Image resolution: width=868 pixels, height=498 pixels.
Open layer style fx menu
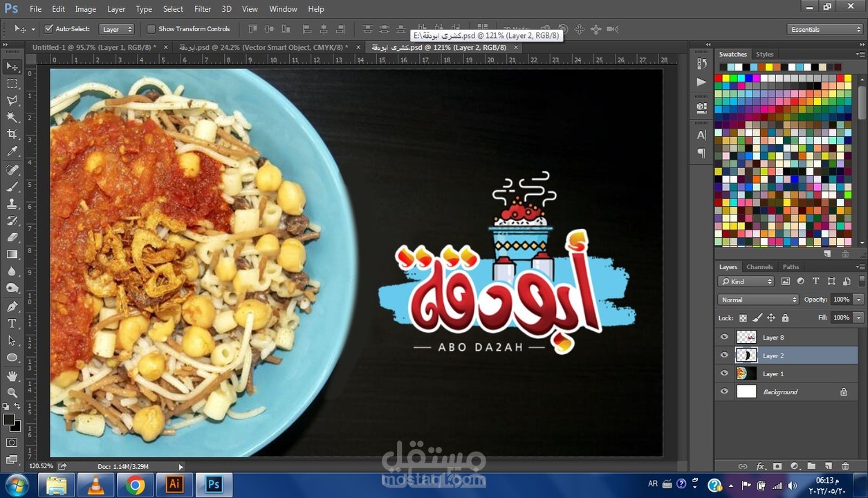point(760,466)
